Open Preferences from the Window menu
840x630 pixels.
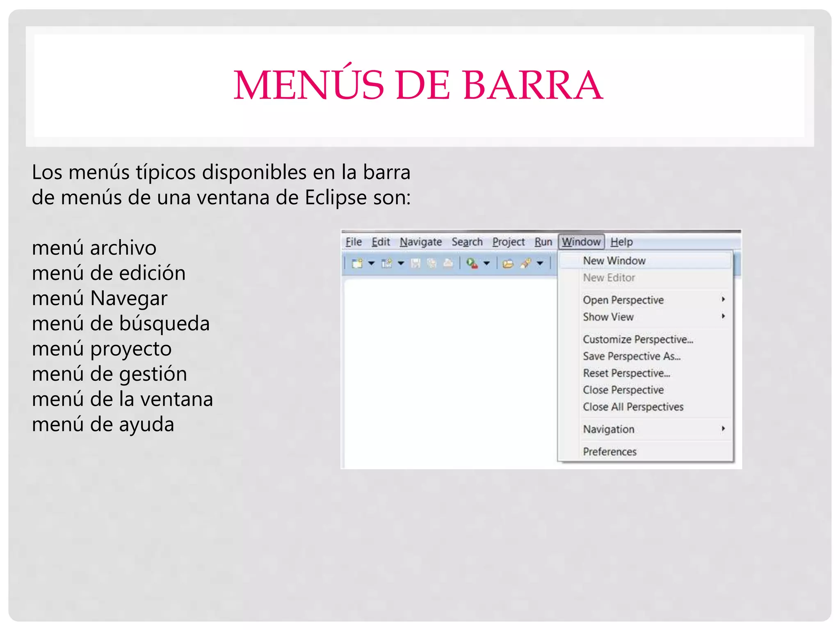(x=646, y=452)
